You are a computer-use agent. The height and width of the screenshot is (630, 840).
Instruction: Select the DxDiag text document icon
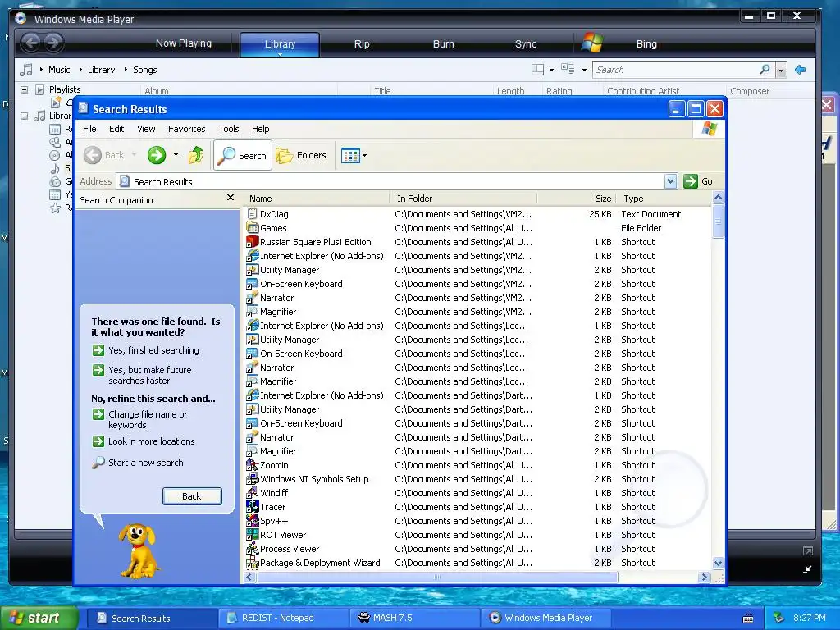(252, 214)
